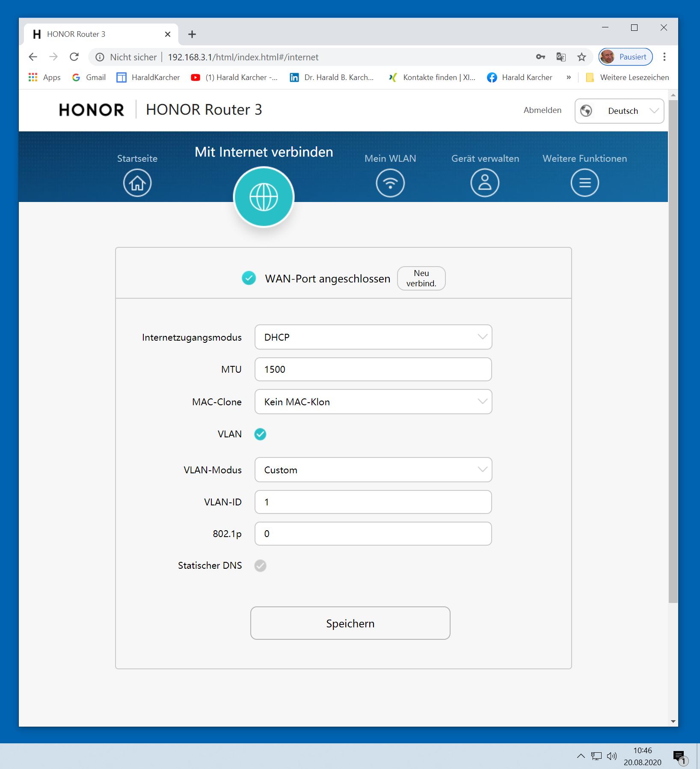This screenshot has width=700, height=769.
Task: Click the VLAN-ID input field
Action: [x=373, y=502]
